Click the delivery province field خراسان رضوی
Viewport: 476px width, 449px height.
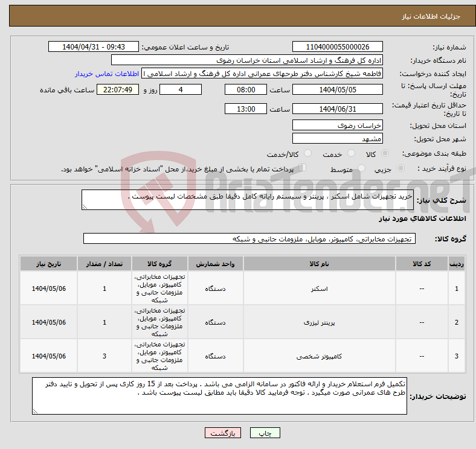[x=337, y=126]
